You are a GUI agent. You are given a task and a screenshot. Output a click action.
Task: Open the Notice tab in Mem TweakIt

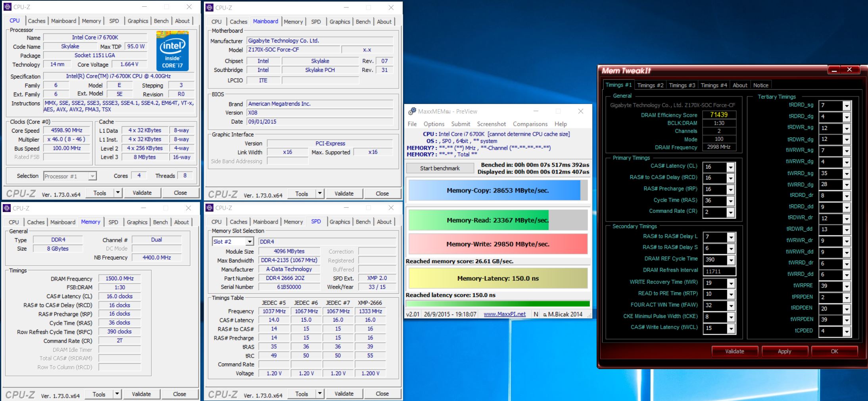pos(761,85)
